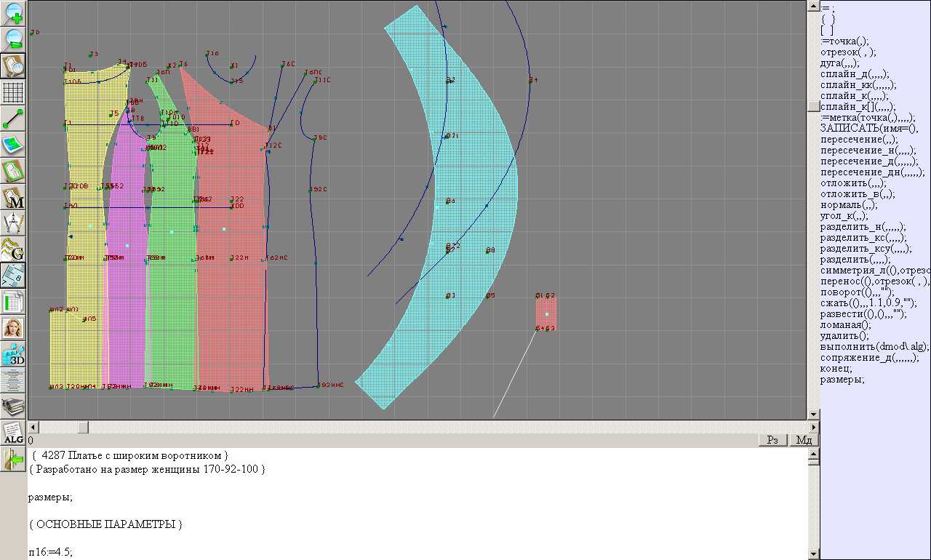Image resolution: width=931 pixels, height=560 pixels.
Task: Click the compass dividers icon
Action: pos(14,223)
